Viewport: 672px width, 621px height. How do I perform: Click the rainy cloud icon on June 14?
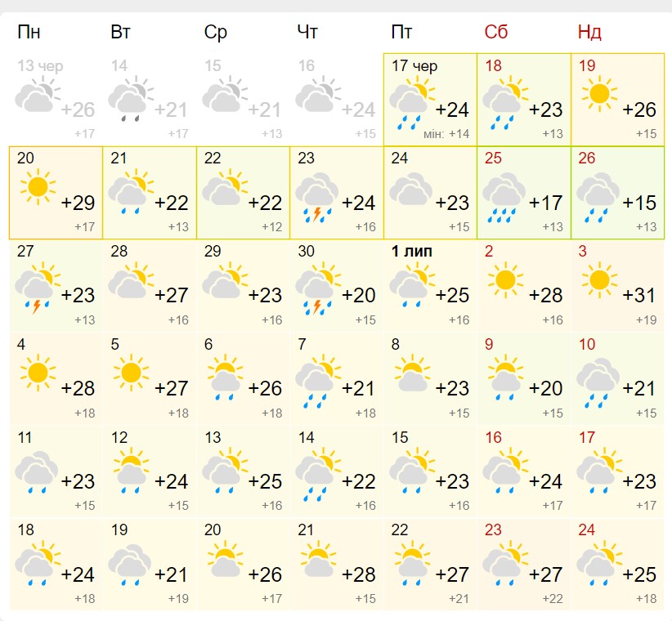click(x=131, y=100)
